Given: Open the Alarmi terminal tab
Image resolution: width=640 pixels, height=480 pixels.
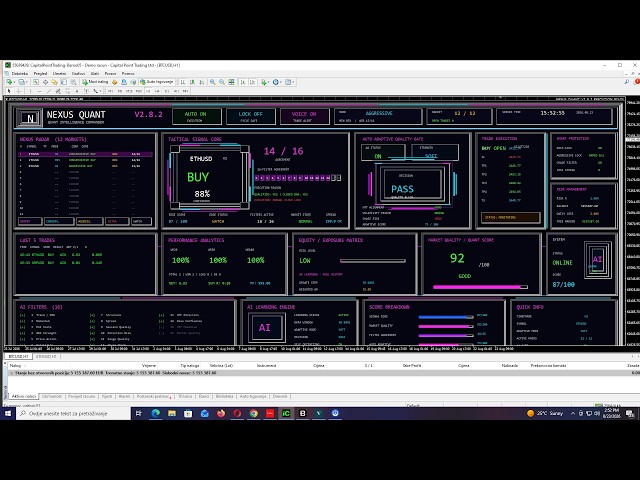Looking at the screenshot, I should pos(124,396).
